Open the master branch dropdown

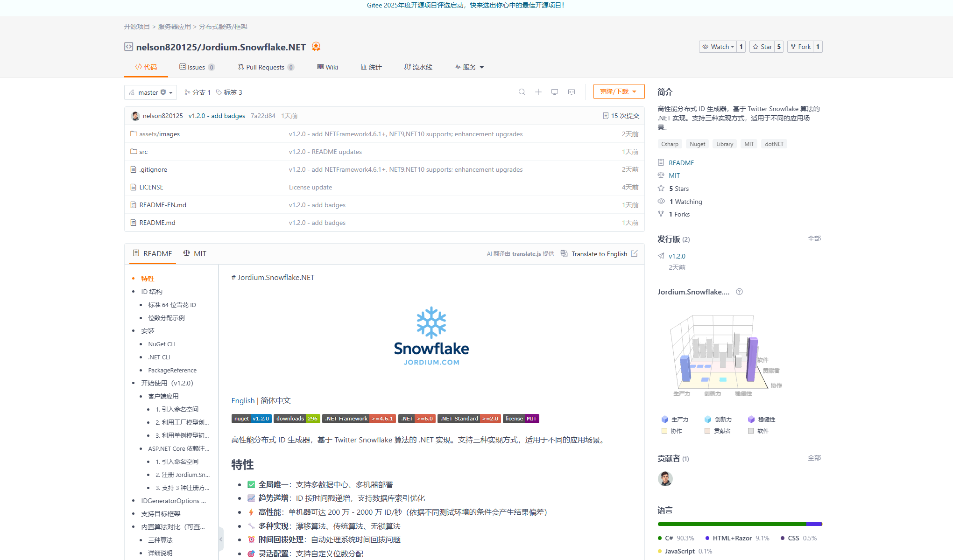(x=150, y=92)
